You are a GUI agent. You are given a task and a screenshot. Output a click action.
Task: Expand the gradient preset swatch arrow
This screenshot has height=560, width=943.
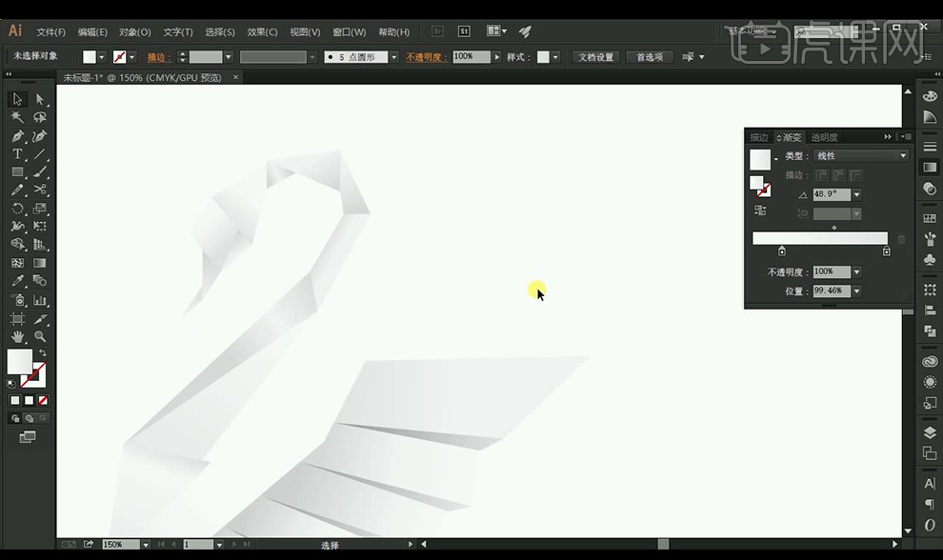click(x=775, y=159)
